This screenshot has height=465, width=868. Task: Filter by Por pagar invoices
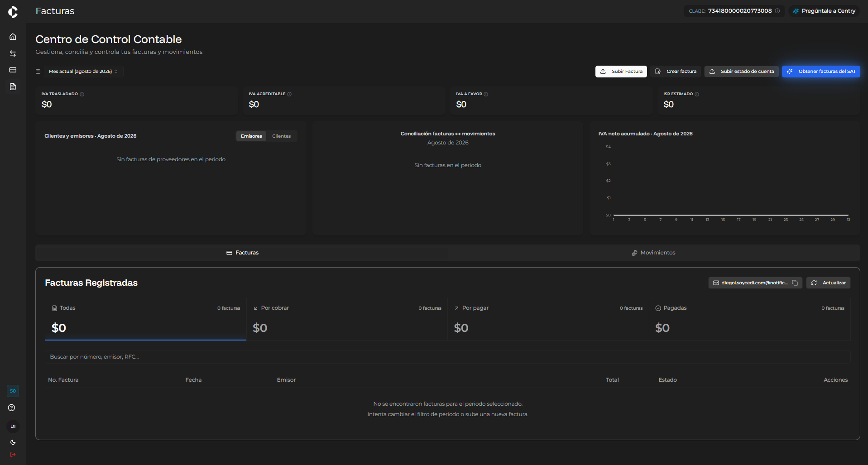[x=548, y=319]
